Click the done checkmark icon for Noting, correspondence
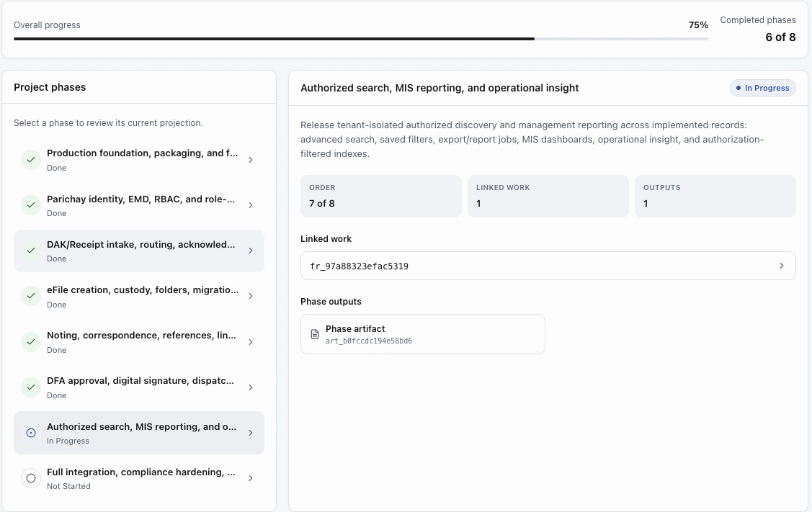 (31, 341)
